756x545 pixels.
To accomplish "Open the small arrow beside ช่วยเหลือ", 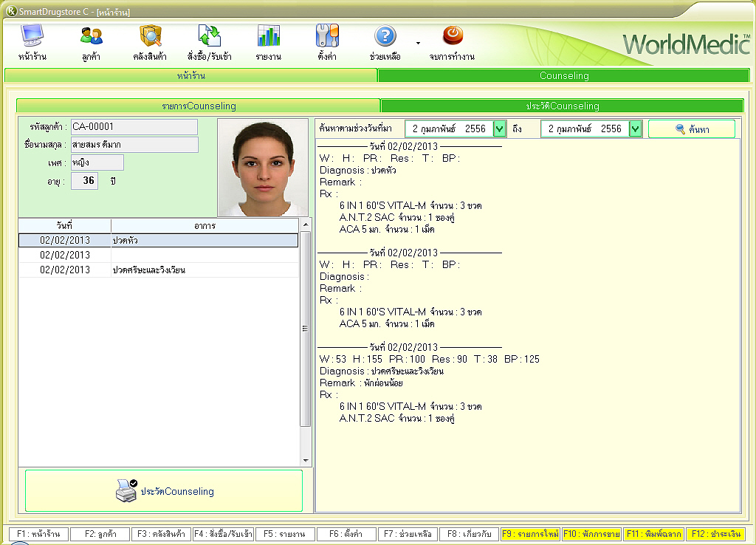I will tap(418, 43).
